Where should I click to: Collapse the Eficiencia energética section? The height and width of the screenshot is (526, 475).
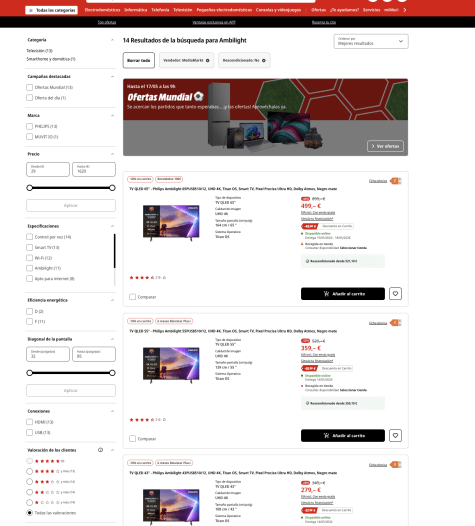tap(112, 300)
